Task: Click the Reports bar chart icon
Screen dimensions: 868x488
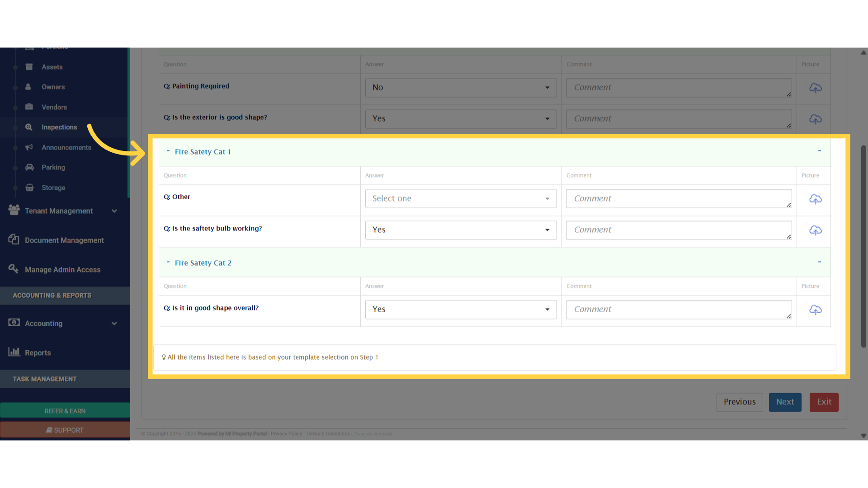Action: [14, 352]
